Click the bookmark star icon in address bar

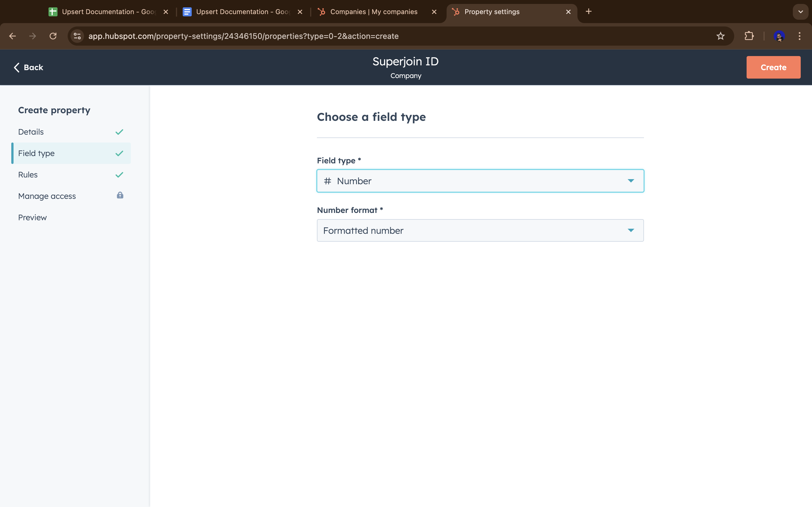[720, 36]
